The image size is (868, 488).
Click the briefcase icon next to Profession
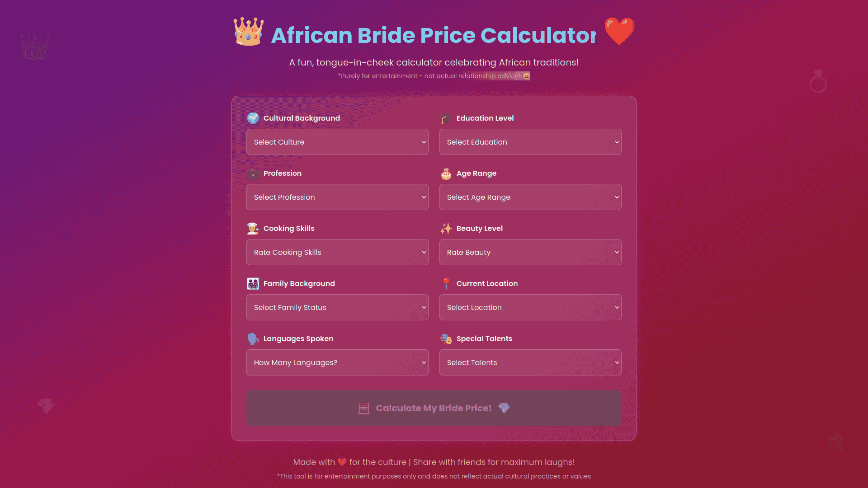pyautogui.click(x=253, y=174)
